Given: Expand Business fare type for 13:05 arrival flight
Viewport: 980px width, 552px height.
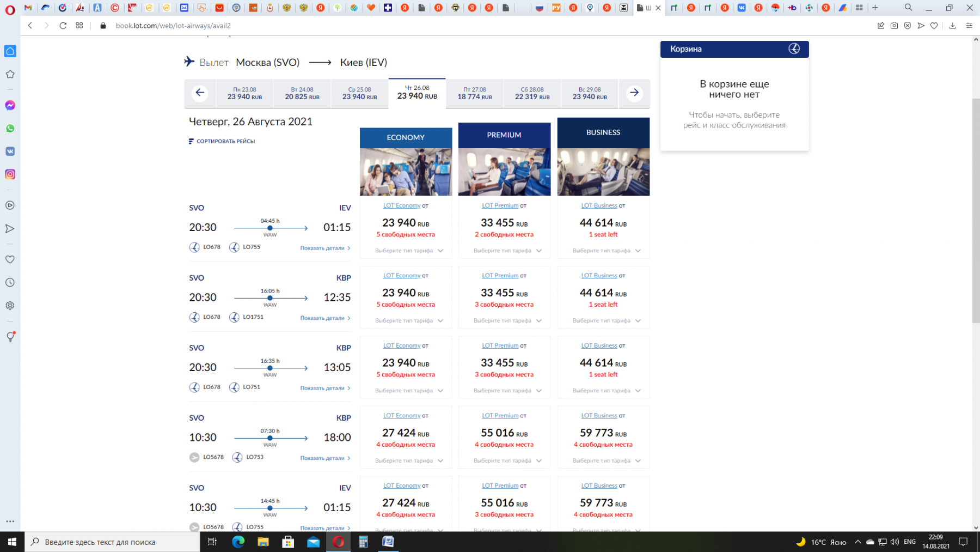Looking at the screenshot, I should click(x=607, y=391).
